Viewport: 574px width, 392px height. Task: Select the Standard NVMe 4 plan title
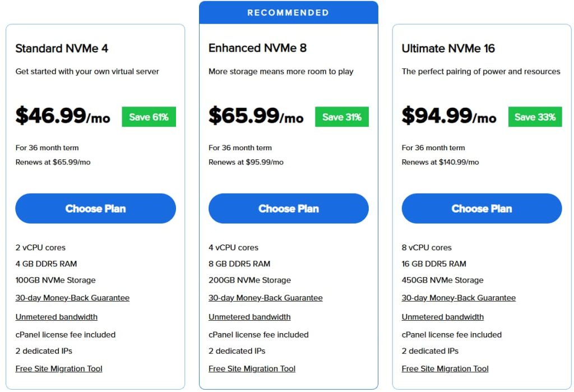click(x=62, y=48)
